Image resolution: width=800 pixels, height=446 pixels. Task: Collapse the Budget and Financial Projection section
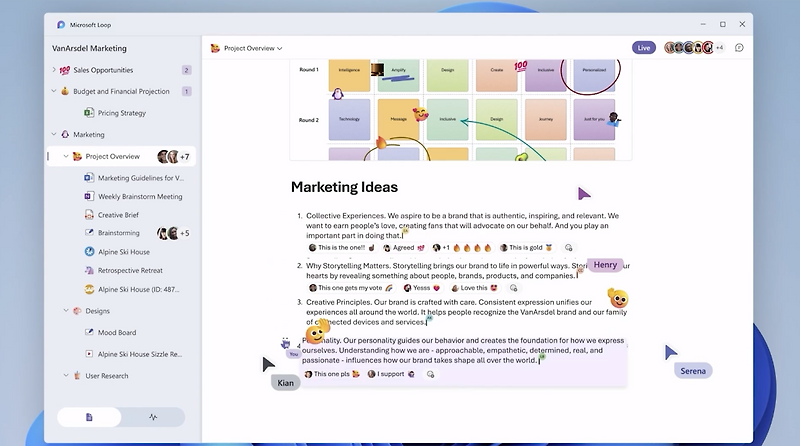point(54,91)
